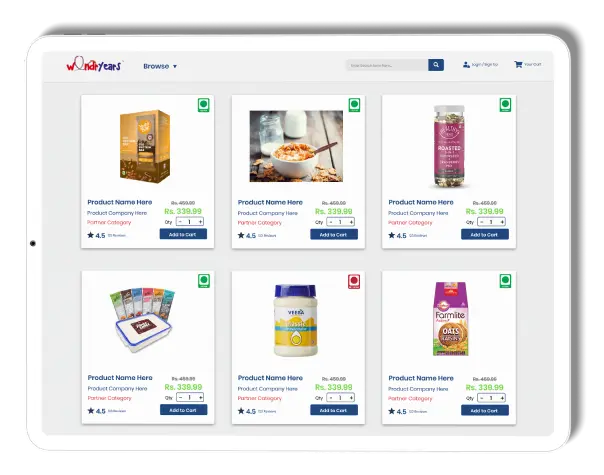Open the Browse menu
The height and width of the screenshot is (475, 604).
coord(160,66)
